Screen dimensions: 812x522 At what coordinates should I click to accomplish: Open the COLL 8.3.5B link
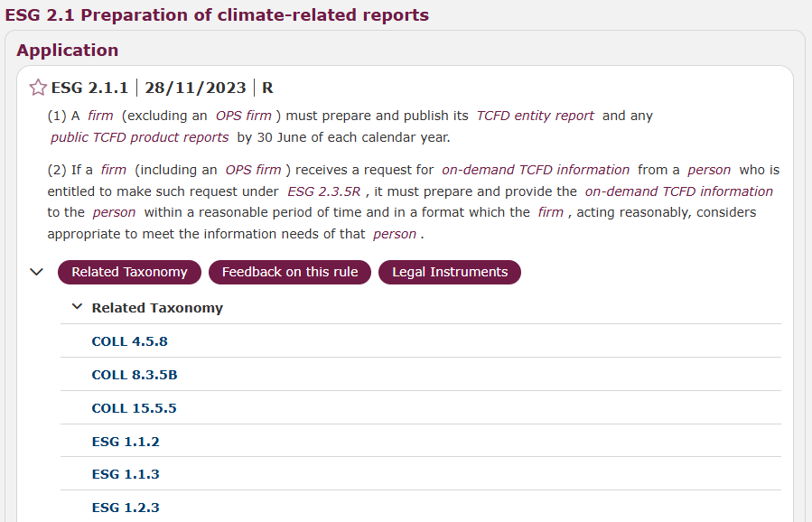point(134,375)
